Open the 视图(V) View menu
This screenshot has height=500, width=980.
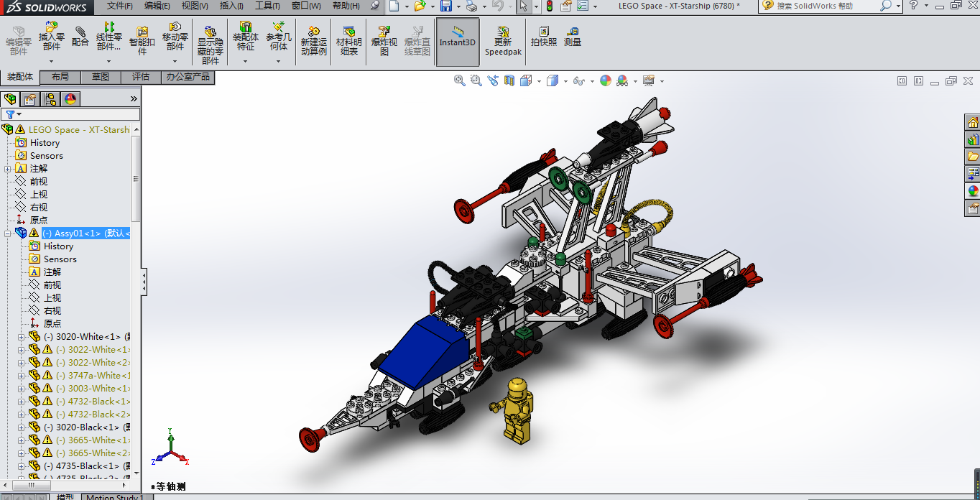click(x=195, y=6)
